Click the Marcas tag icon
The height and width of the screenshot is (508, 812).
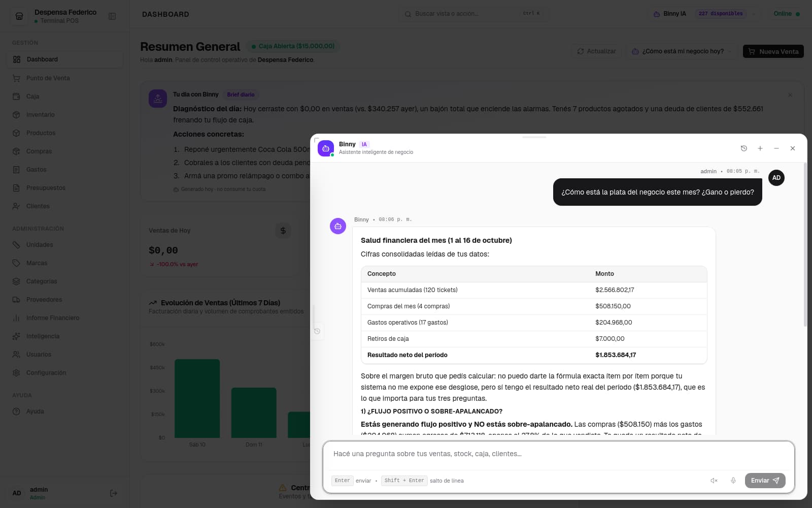pos(16,263)
